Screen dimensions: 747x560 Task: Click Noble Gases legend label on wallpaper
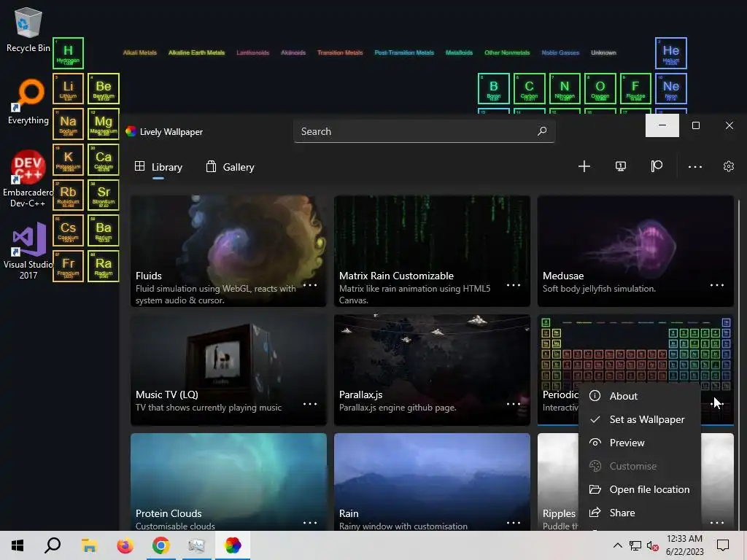[560, 52]
